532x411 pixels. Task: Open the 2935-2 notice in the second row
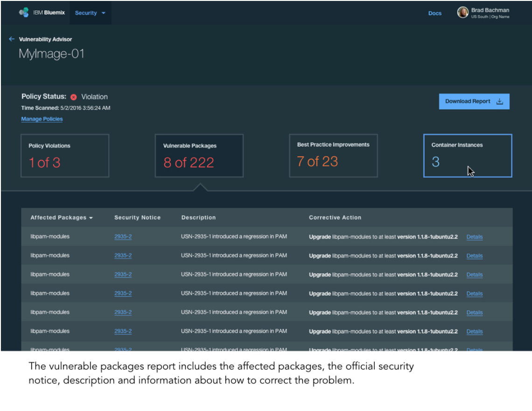tap(123, 255)
